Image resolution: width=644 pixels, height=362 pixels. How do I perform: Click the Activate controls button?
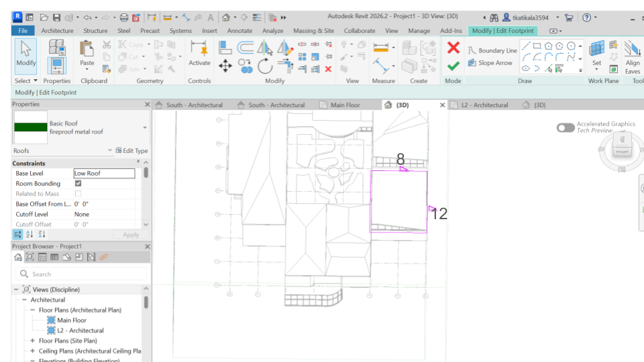tap(199, 54)
